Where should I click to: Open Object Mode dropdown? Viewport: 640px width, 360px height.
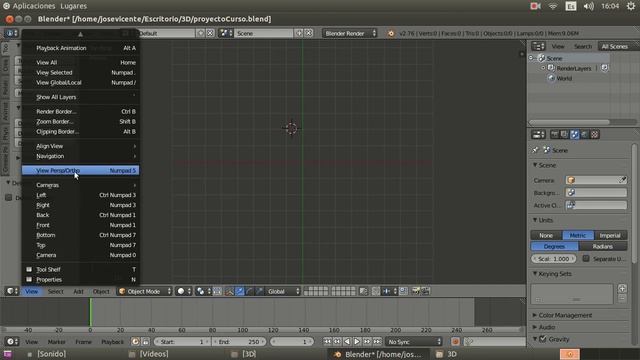pyautogui.click(x=144, y=291)
